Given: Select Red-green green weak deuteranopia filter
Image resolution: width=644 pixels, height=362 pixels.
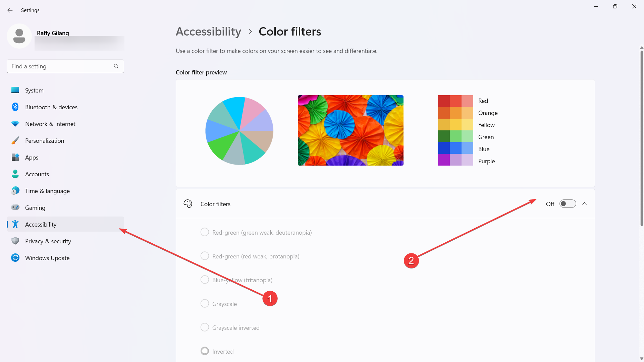Looking at the screenshot, I should pos(204,232).
